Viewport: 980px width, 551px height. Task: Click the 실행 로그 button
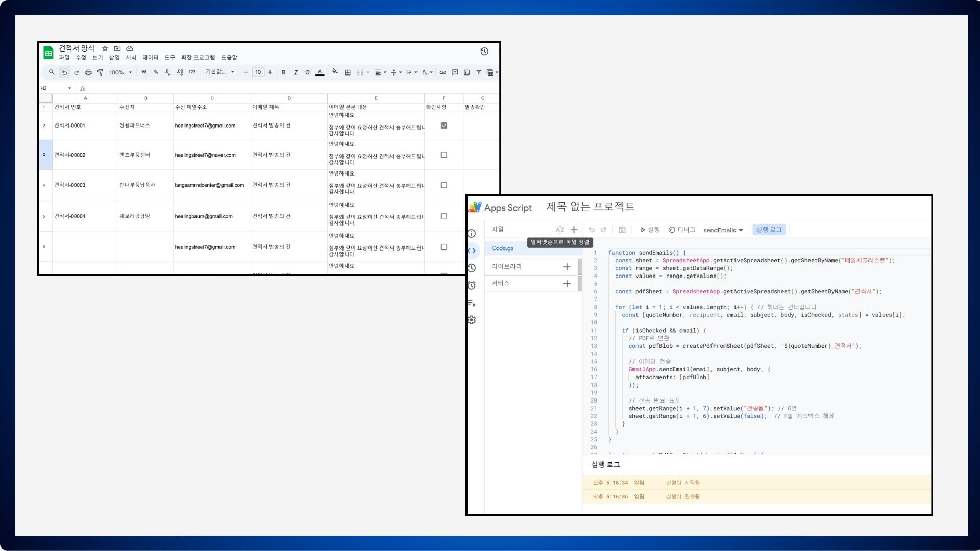(769, 230)
